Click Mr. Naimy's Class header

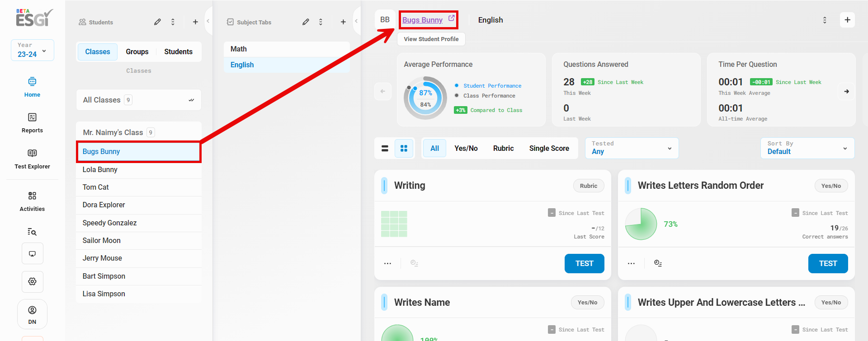[x=138, y=132]
